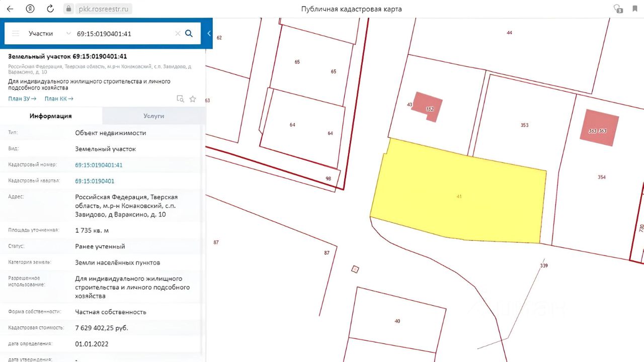Click the locate parcel on map icon

(x=180, y=99)
